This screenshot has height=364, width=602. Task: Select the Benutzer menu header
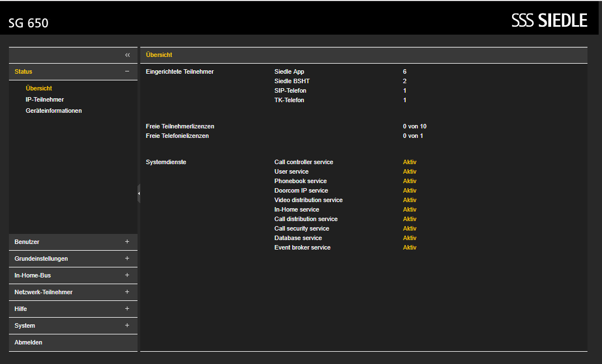[x=73, y=242]
